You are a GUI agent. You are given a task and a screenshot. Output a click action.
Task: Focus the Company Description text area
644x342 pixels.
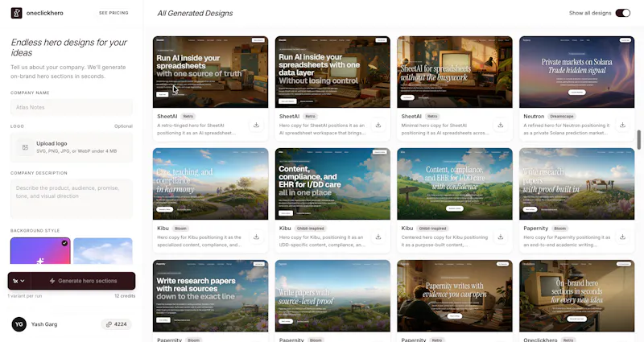tap(72, 198)
